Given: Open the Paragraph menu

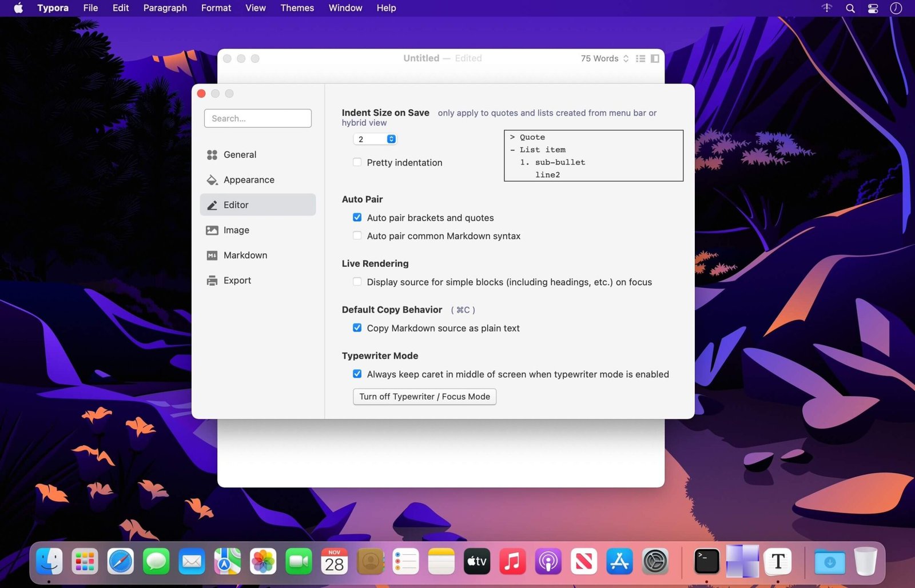Looking at the screenshot, I should (x=165, y=8).
